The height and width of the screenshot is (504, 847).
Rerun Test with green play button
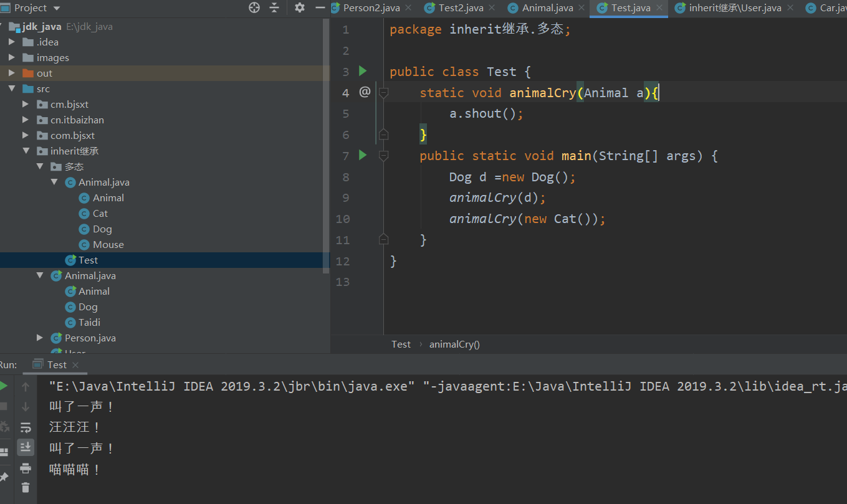click(4, 386)
